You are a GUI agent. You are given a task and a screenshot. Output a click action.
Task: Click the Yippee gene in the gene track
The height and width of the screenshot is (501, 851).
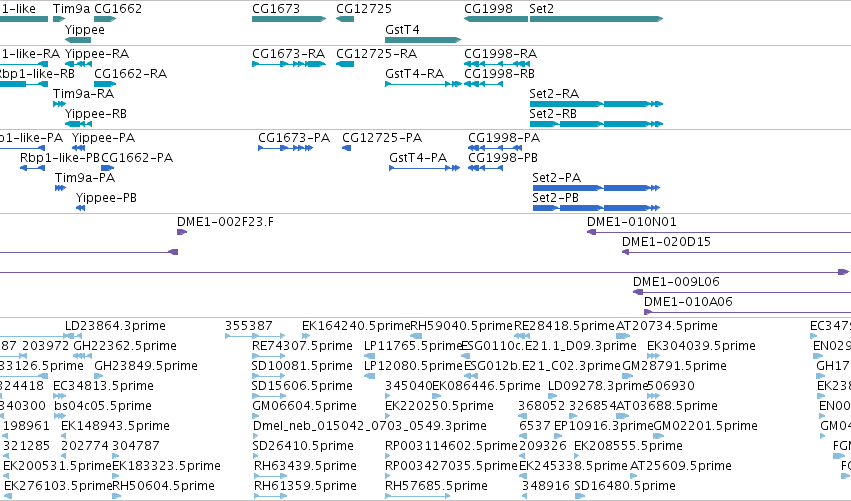[x=78, y=40]
